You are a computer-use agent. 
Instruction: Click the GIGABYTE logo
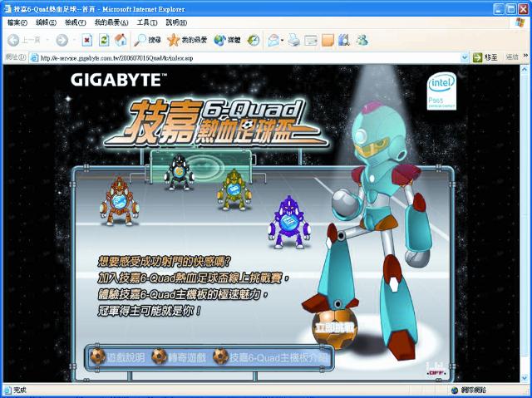tap(119, 80)
